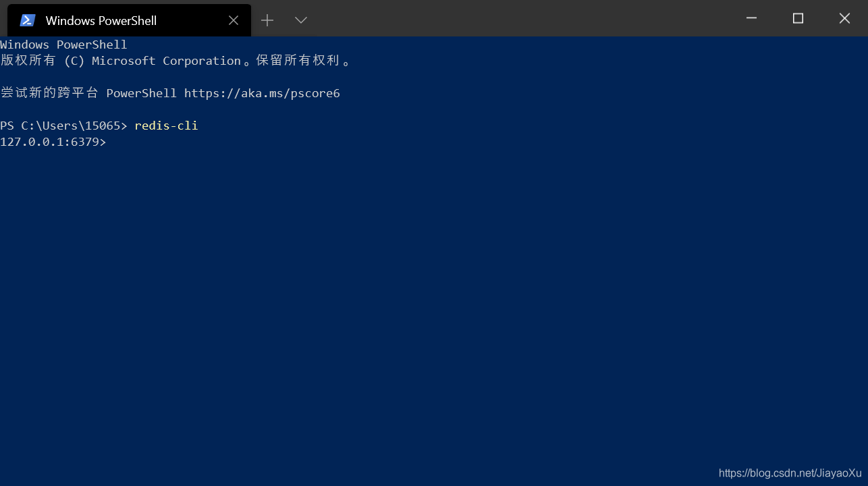Minimize the terminal window
Image resolution: width=868 pixels, height=486 pixels.
[x=751, y=18]
